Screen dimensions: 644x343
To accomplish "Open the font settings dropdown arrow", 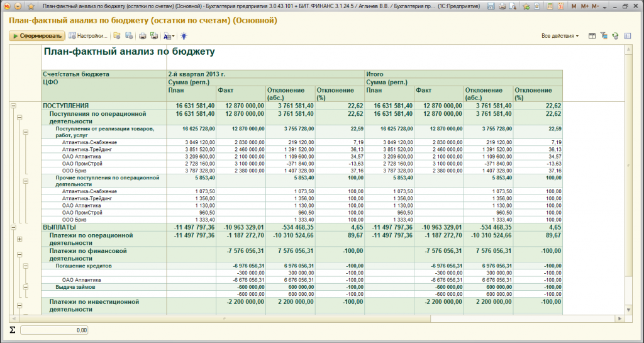I will tap(174, 36).
